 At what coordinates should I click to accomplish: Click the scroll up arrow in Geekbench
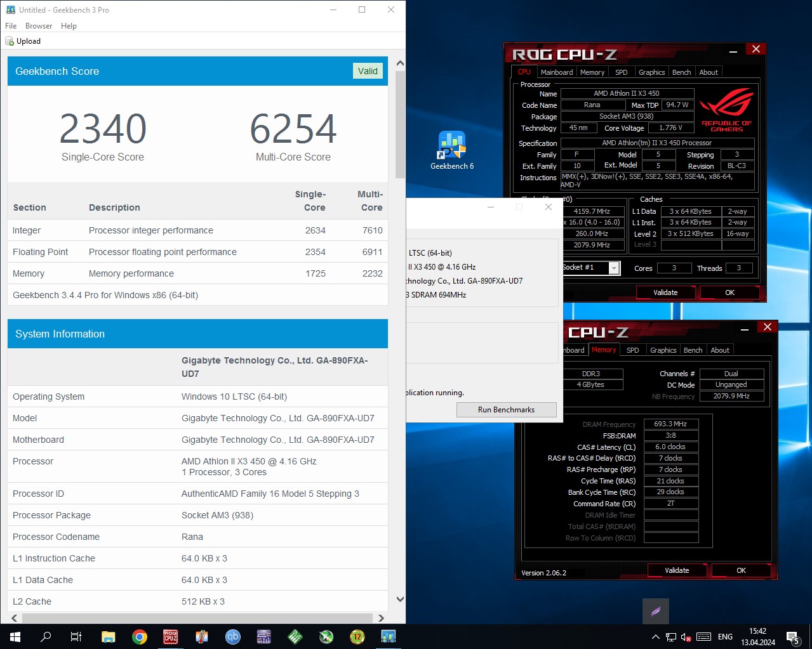[400, 63]
